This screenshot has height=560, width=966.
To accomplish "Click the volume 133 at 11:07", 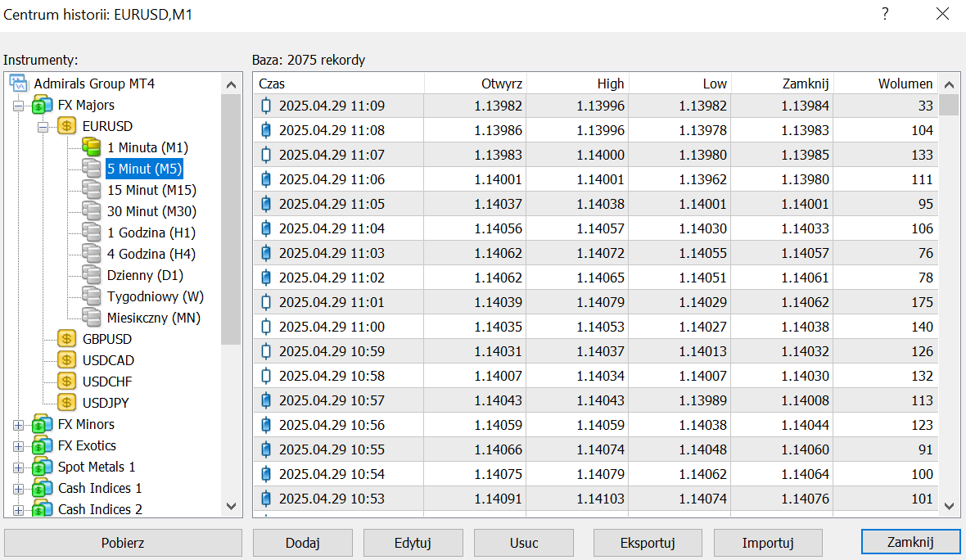I will click(923, 155).
